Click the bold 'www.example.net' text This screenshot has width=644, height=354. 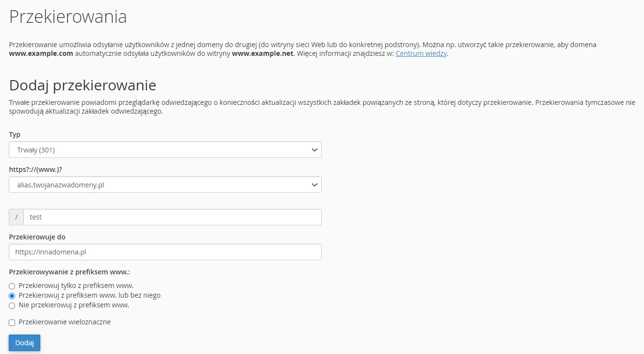click(x=263, y=53)
